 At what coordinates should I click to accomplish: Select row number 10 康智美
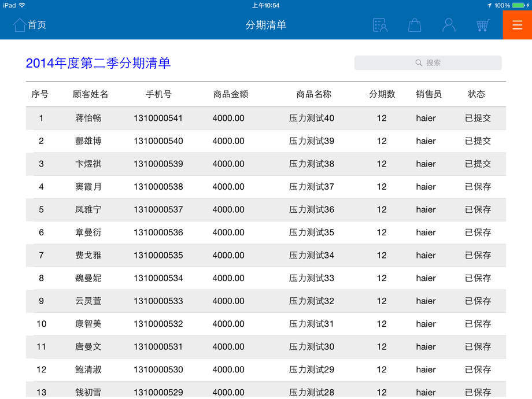pos(88,324)
